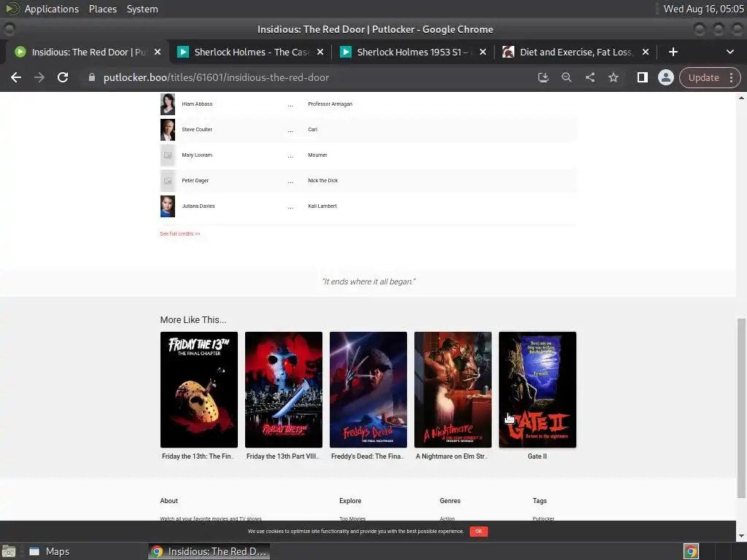Screen dimensions: 747x560
Task: Click the scrollbar up arrow
Action: 741,98
